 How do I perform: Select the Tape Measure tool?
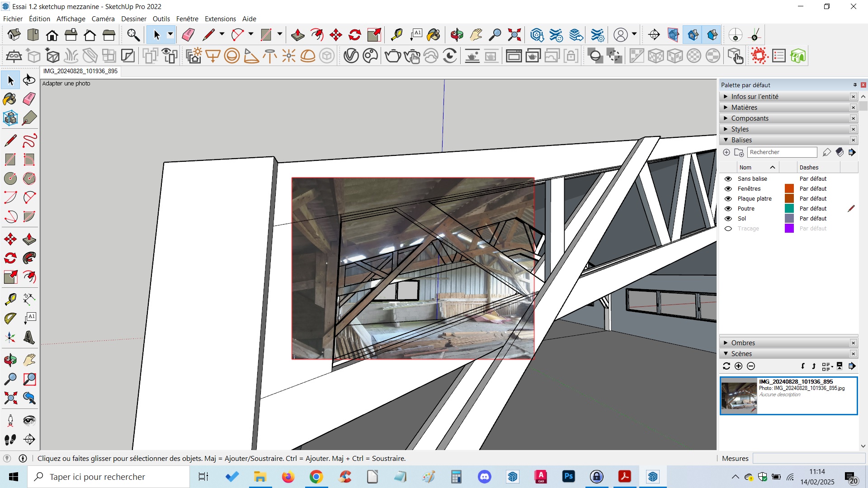point(10,299)
